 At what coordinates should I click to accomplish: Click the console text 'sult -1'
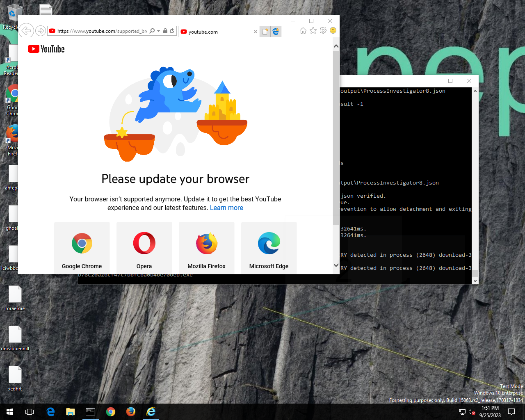(352, 104)
